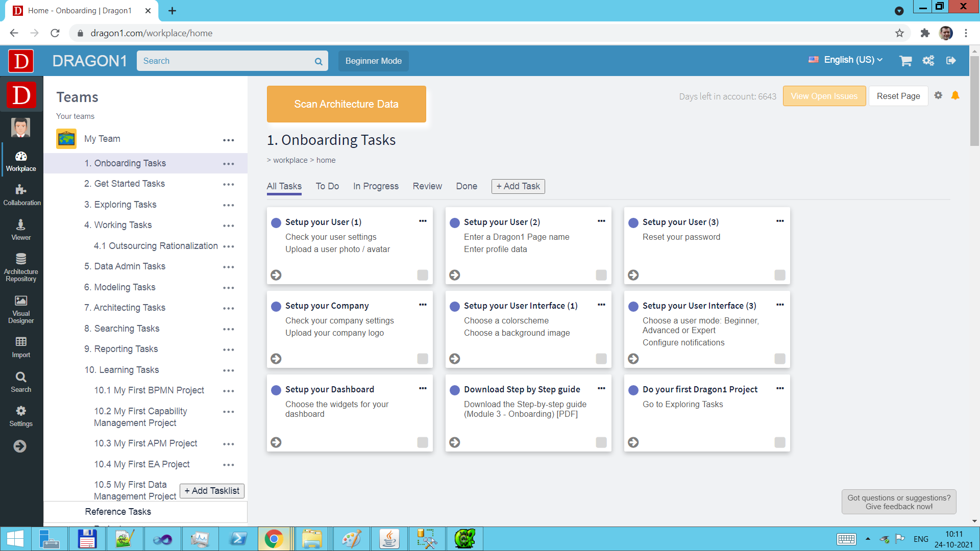Check the Setup your User Interface (1) checkbox
The image size is (980, 551).
click(x=601, y=359)
